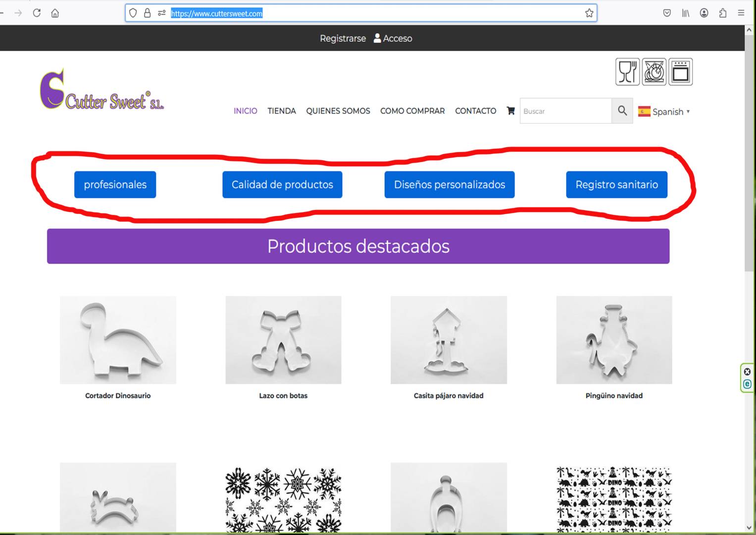The height and width of the screenshot is (535, 756).
Task: Open tracking protection shield icon
Action: pyautogui.click(x=133, y=13)
